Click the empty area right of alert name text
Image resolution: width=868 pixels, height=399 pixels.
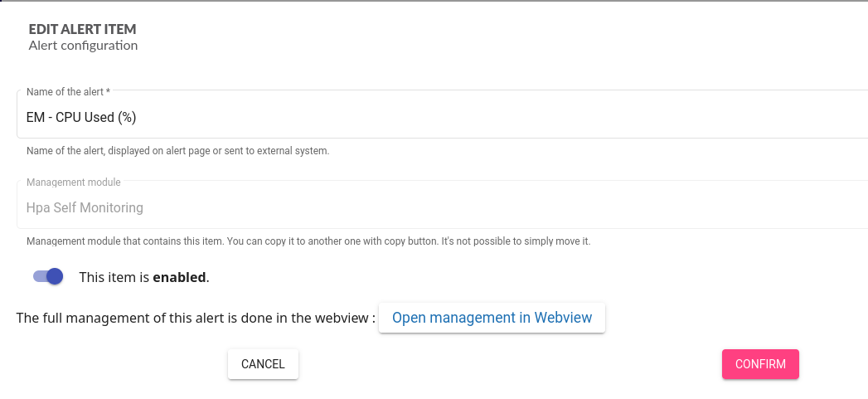click(x=497, y=118)
